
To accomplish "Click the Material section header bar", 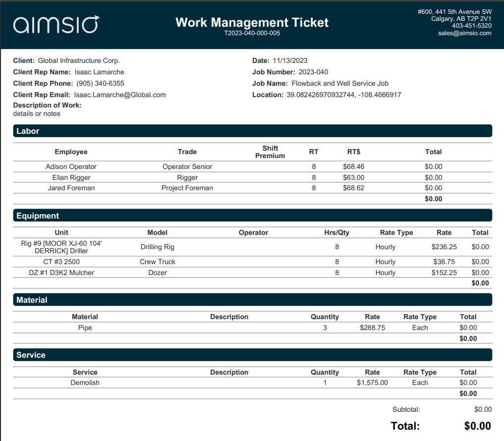I will pyautogui.click(x=252, y=300).
